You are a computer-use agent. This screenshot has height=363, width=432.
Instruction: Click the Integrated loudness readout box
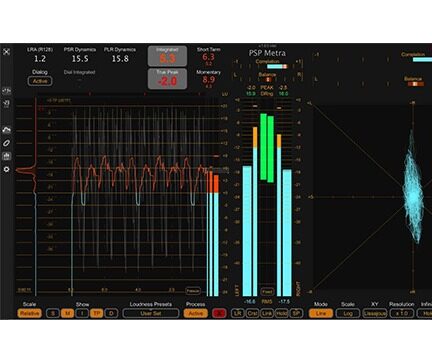(x=167, y=56)
